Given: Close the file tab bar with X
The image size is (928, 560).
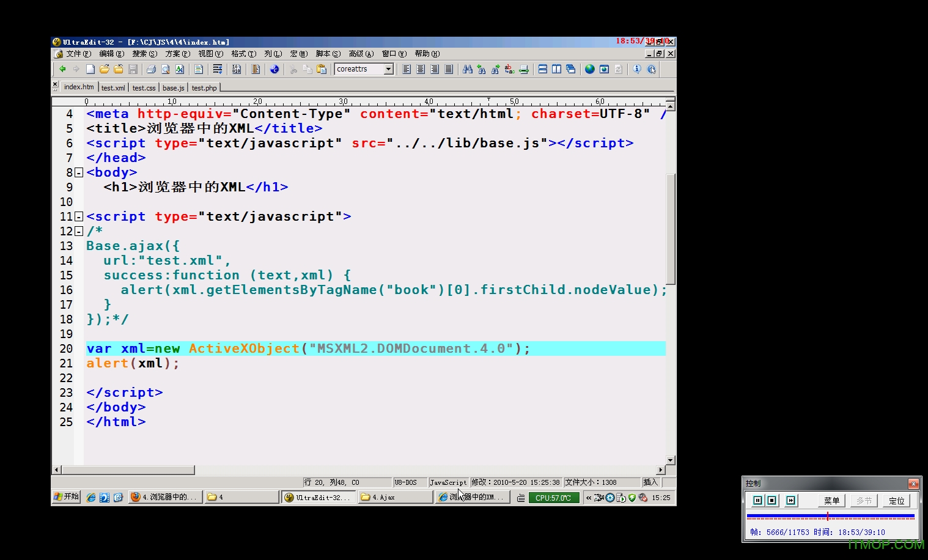Looking at the screenshot, I should click(55, 84).
